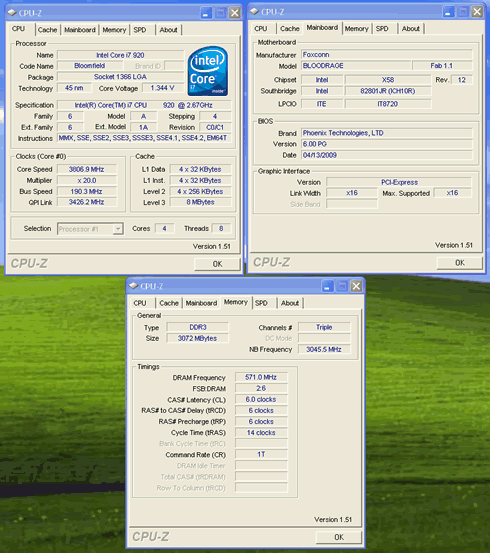Click the Name field Intel Core i7 920
The height and width of the screenshot is (553, 490).
[x=120, y=55]
